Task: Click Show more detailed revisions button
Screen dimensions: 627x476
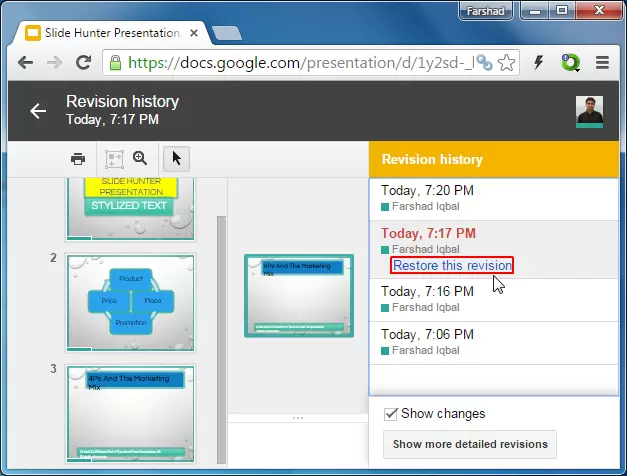Action: [x=469, y=444]
